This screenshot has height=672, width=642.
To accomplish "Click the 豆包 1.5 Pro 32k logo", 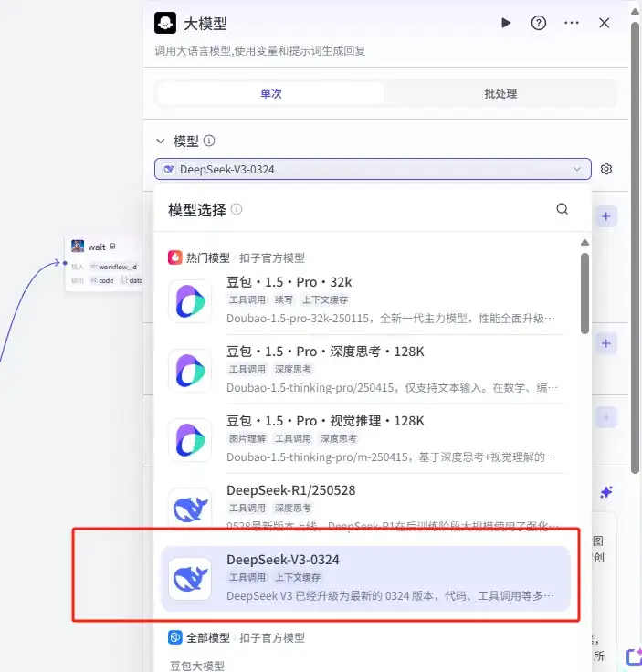I will point(190,301).
